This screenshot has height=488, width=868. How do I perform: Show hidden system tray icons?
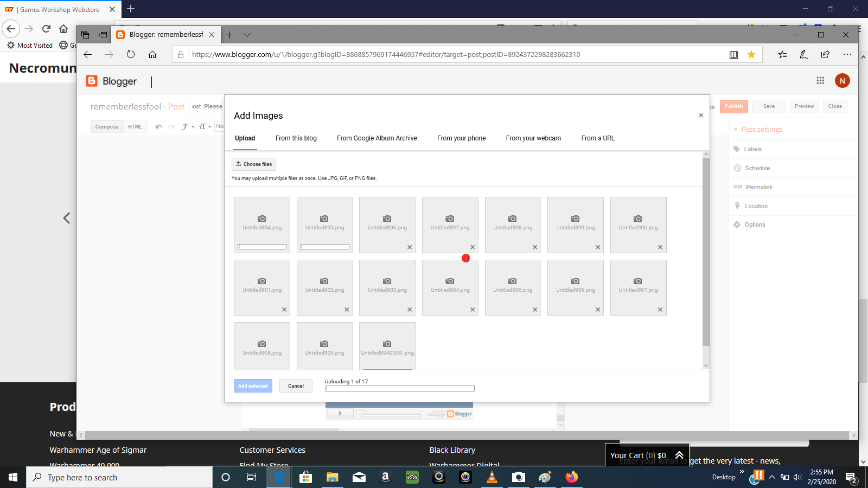click(x=772, y=477)
